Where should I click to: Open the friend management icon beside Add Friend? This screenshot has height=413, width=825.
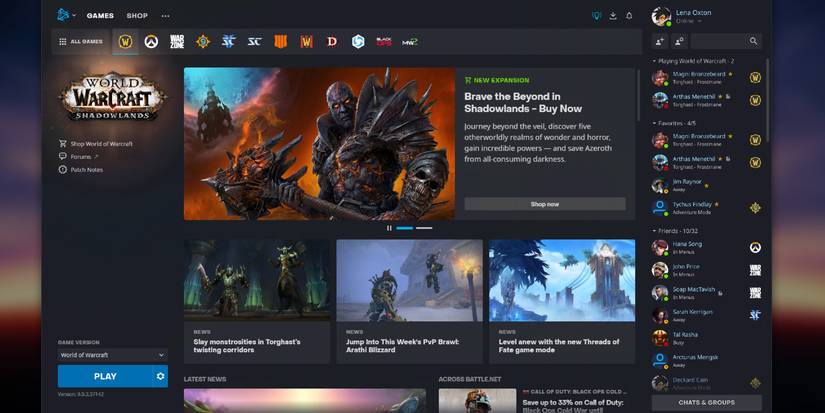click(679, 41)
